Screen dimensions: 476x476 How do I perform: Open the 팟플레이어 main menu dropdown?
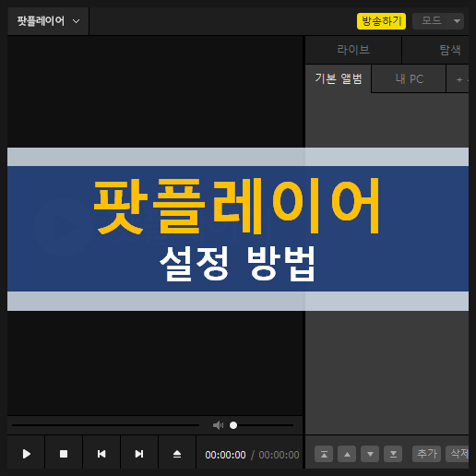[x=48, y=21]
